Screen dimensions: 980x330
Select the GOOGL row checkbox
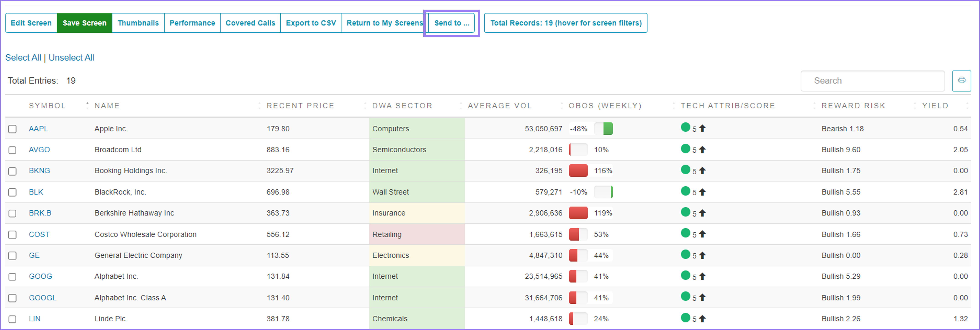(13, 298)
